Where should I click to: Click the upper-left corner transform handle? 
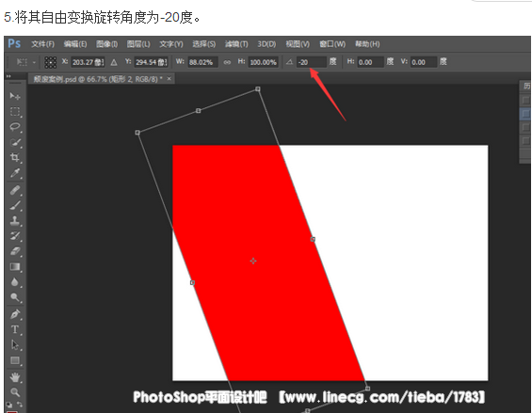(137, 133)
